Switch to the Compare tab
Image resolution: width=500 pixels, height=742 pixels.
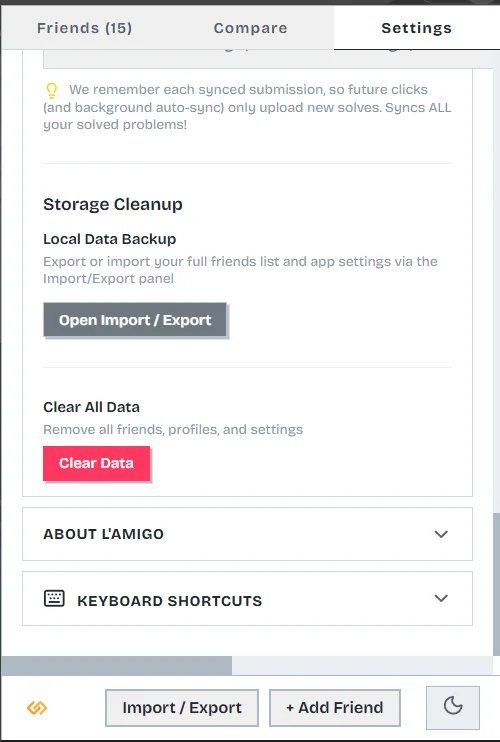(x=250, y=28)
